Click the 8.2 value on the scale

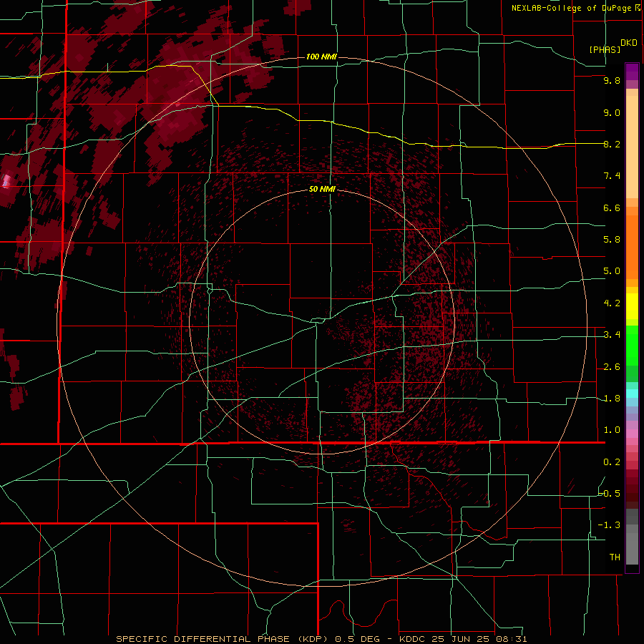click(x=612, y=144)
